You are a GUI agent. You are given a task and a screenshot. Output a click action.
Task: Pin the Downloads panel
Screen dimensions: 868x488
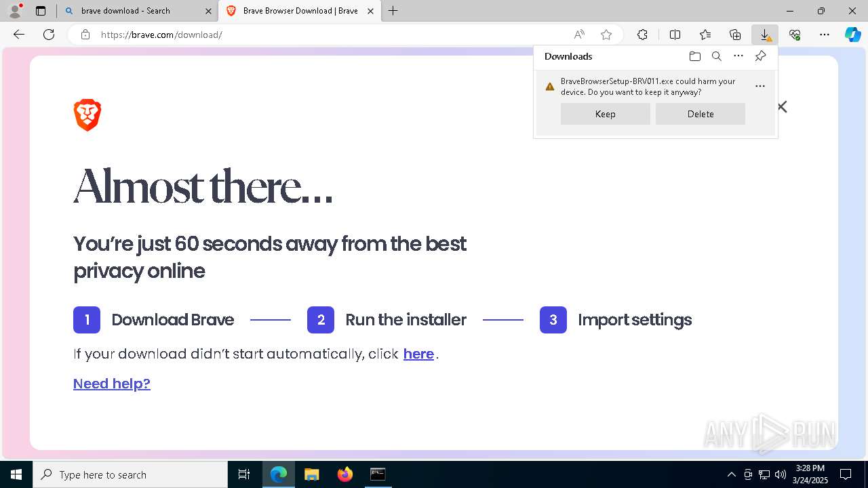coord(760,56)
